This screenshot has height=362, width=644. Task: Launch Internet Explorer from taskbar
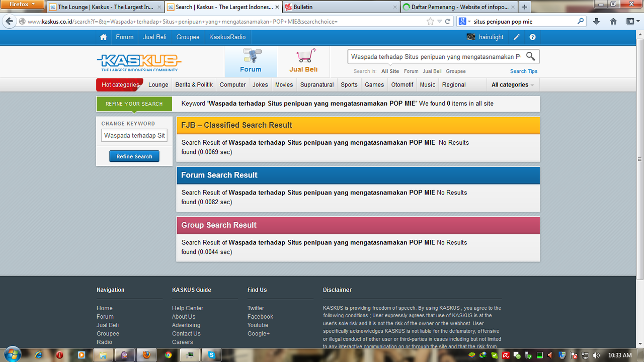(39, 355)
